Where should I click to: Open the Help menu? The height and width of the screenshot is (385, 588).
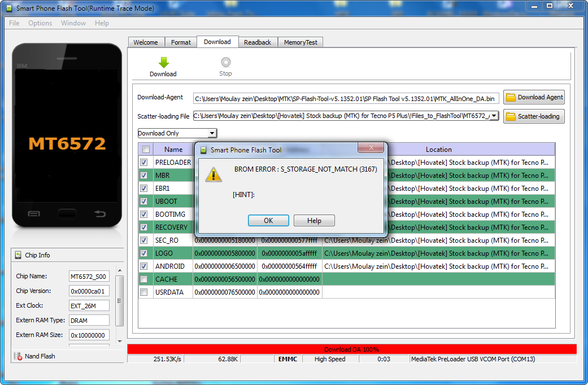[x=102, y=23]
